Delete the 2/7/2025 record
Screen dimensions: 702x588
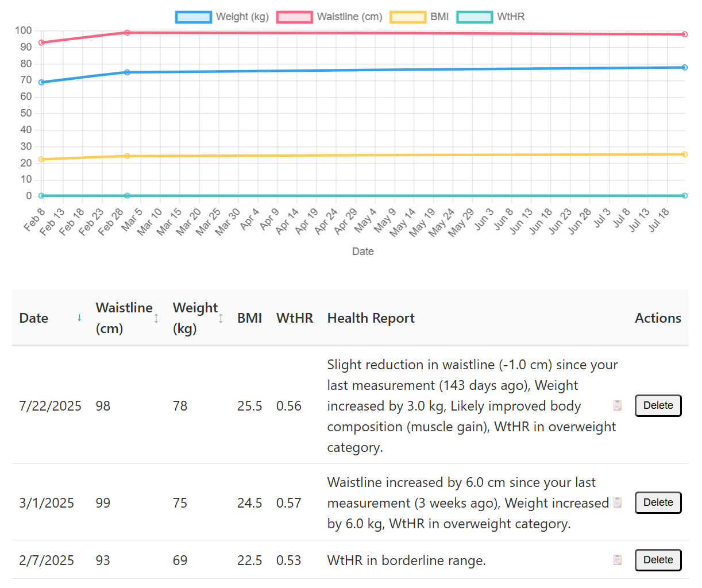[x=658, y=560]
